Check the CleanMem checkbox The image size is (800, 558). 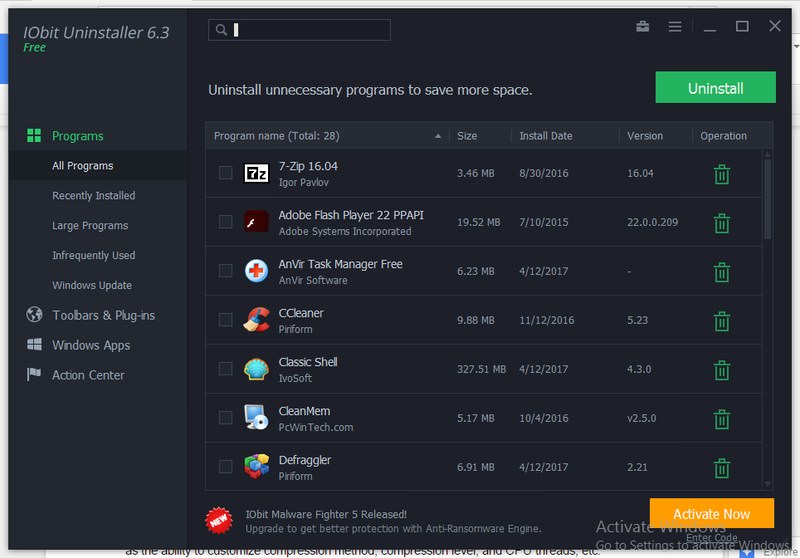(226, 418)
